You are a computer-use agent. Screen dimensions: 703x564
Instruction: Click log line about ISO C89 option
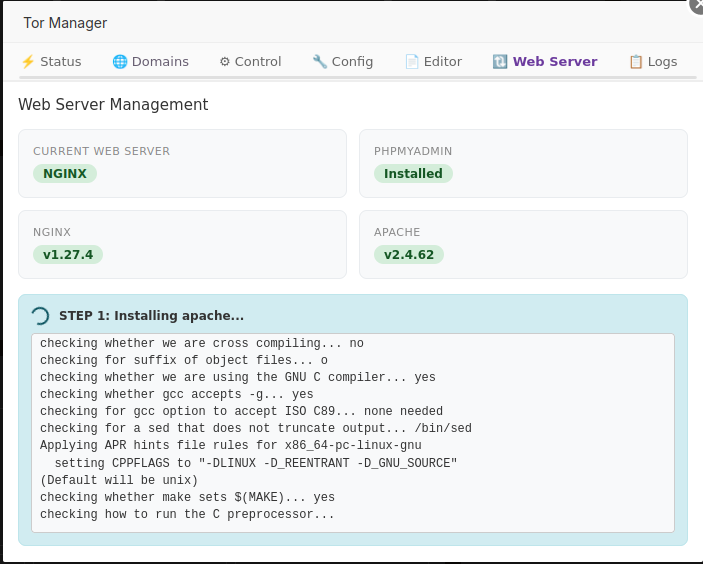pyautogui.click(x=241, y=412)
